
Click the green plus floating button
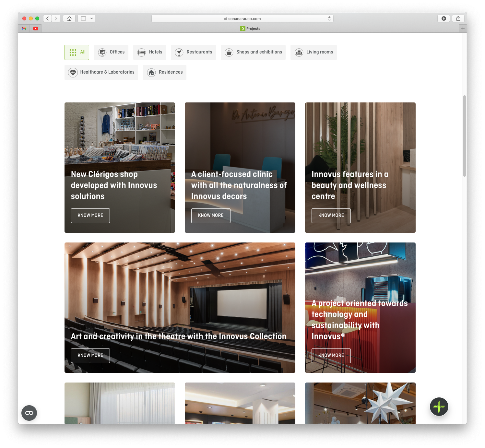(439, 407)
